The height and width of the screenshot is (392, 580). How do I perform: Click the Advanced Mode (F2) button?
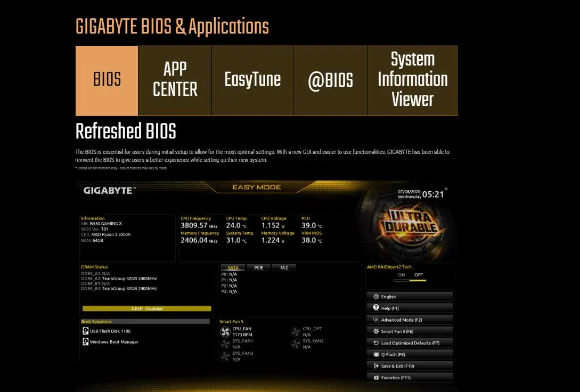(410, 320)
